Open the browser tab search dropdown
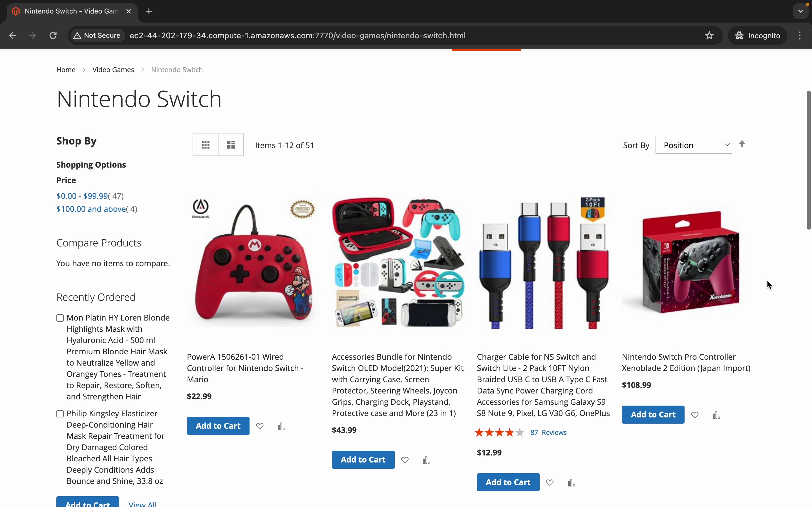This screenshot has width=812, height=507. point(800,11)
